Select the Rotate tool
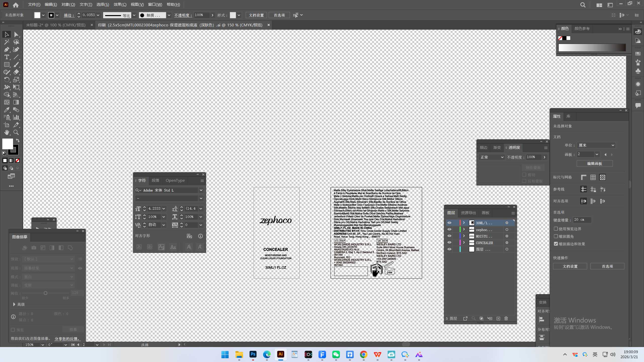 (7, 80)
